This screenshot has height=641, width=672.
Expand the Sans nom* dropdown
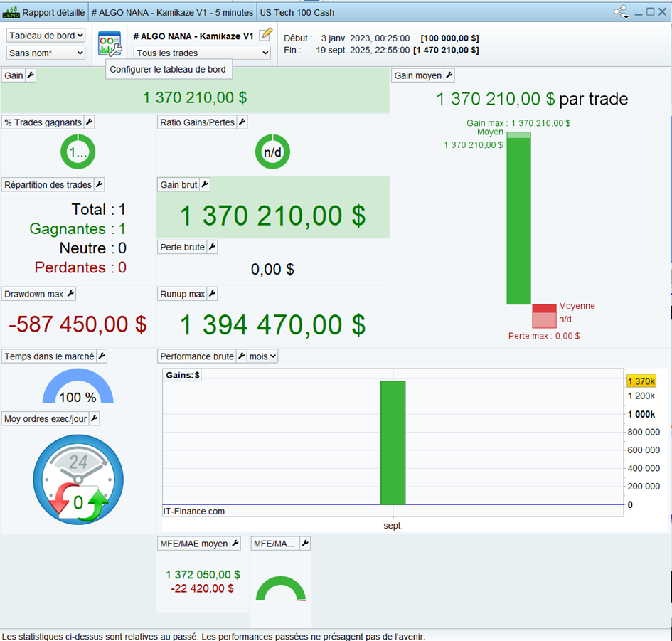[x=46, y=53]
